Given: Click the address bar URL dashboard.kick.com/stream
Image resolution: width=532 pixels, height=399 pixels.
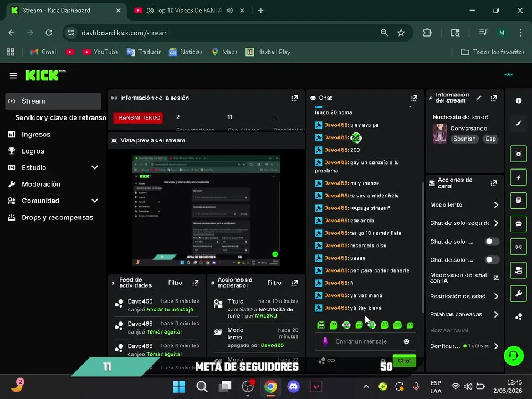Looking at the screenshot, I should (x=125, y=33).
